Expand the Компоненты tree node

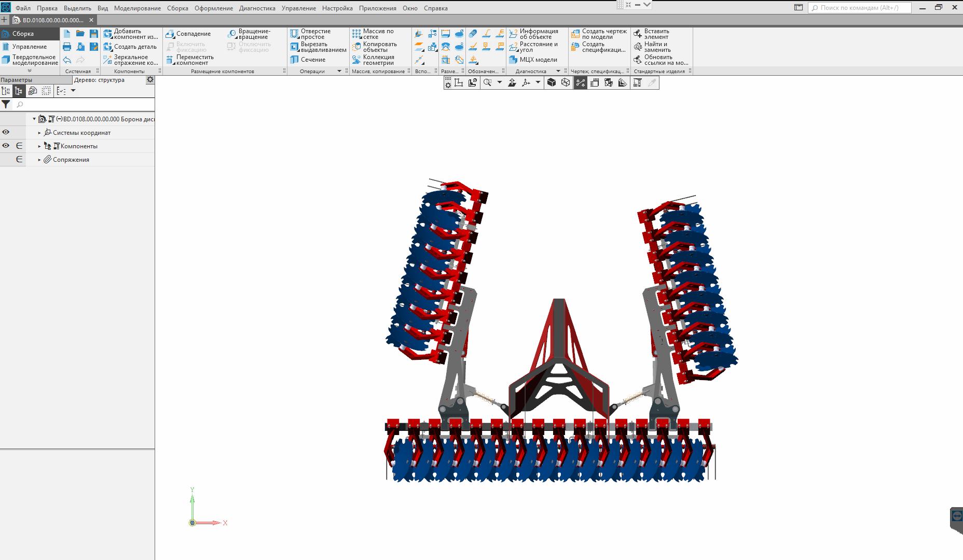click(x=39, y=146)
